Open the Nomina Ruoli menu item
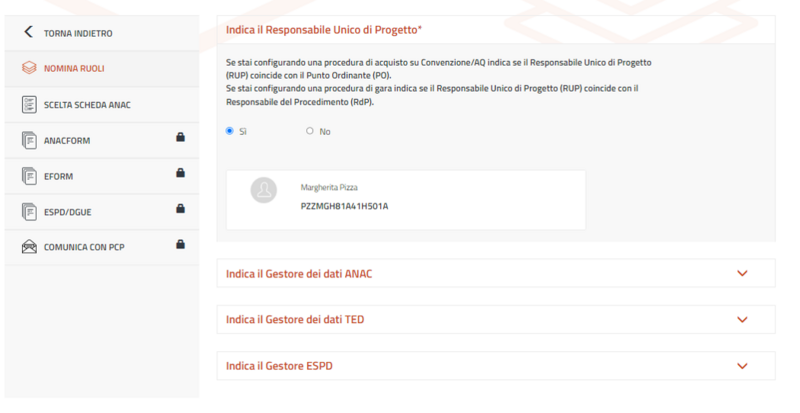 point(74,69)
